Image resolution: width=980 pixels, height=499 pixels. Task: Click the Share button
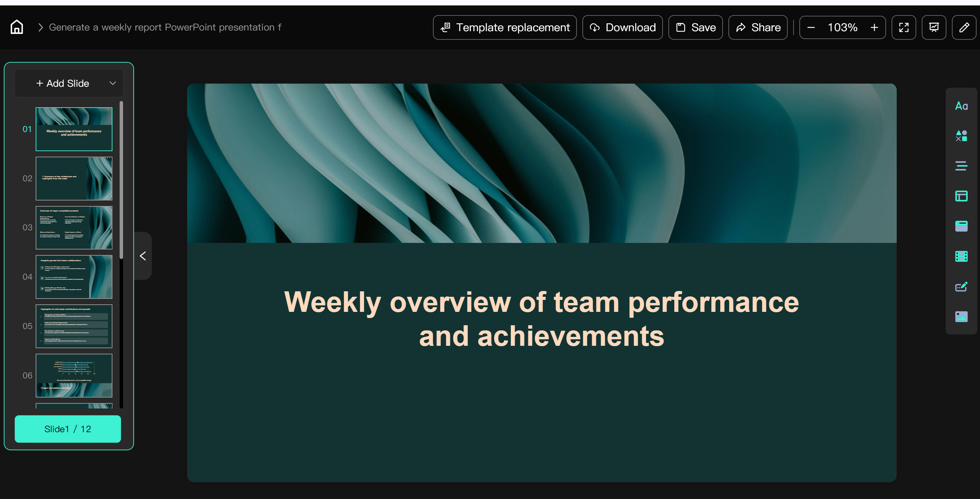[x=758, y=27]
